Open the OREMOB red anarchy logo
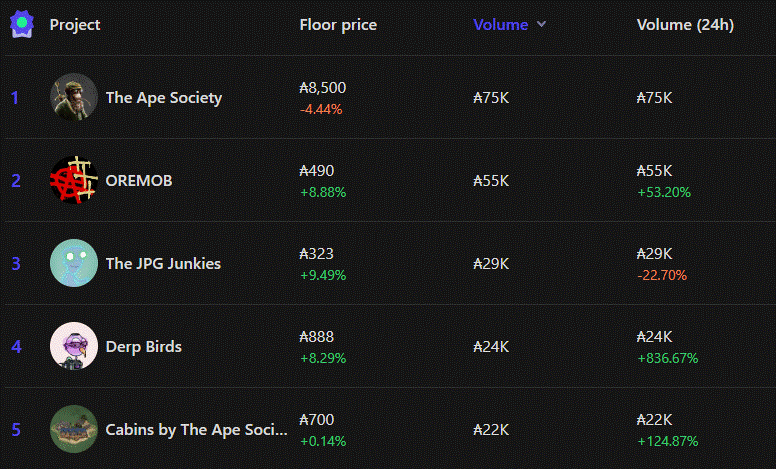 tap(74, 180)
